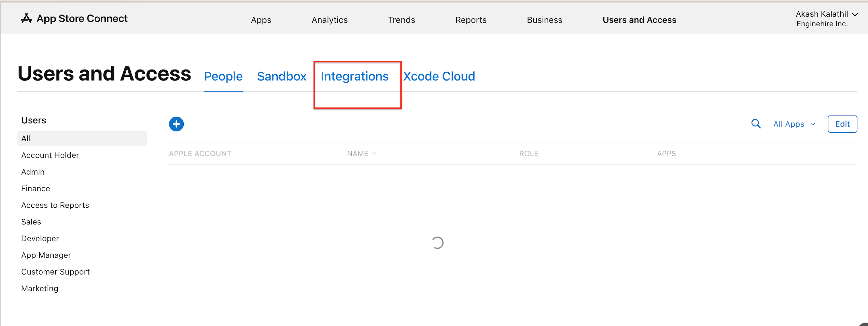Image resolution: width=868 pixels, height=326 pixels.
Task: View Customer Support users
Action: [x=55, y=271]
